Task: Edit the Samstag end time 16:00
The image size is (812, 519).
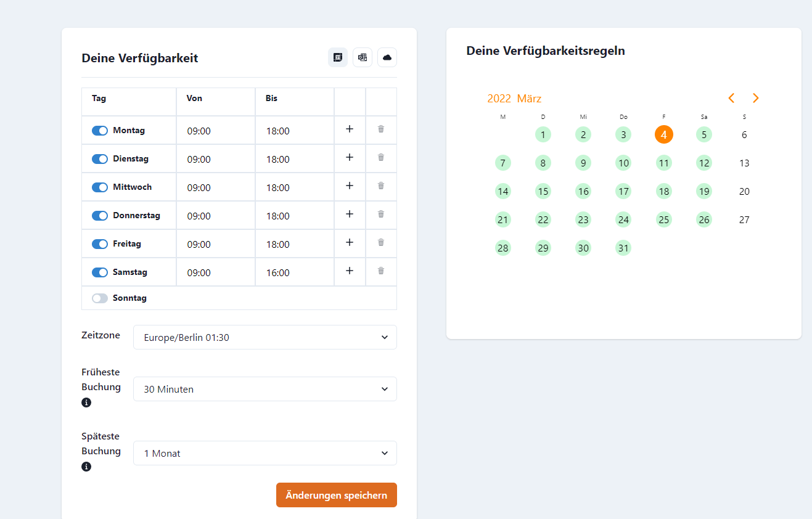Action: coord(295,272)
